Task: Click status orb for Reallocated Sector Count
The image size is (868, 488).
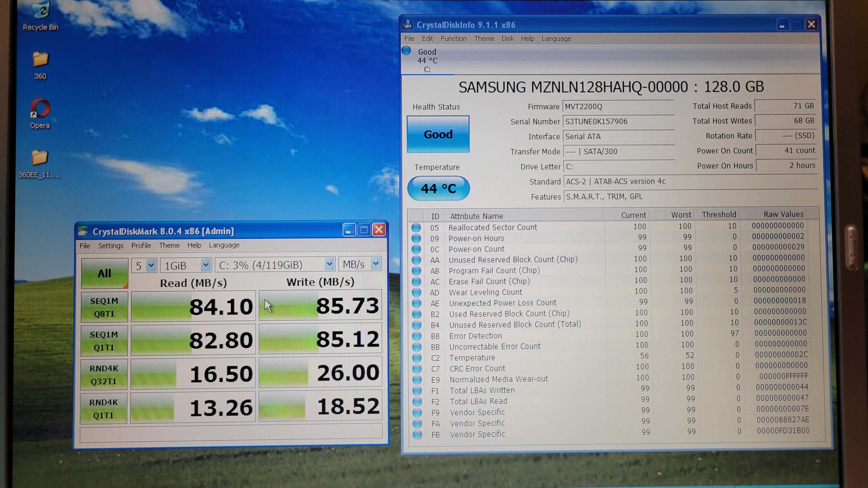Action: (416, 227)
